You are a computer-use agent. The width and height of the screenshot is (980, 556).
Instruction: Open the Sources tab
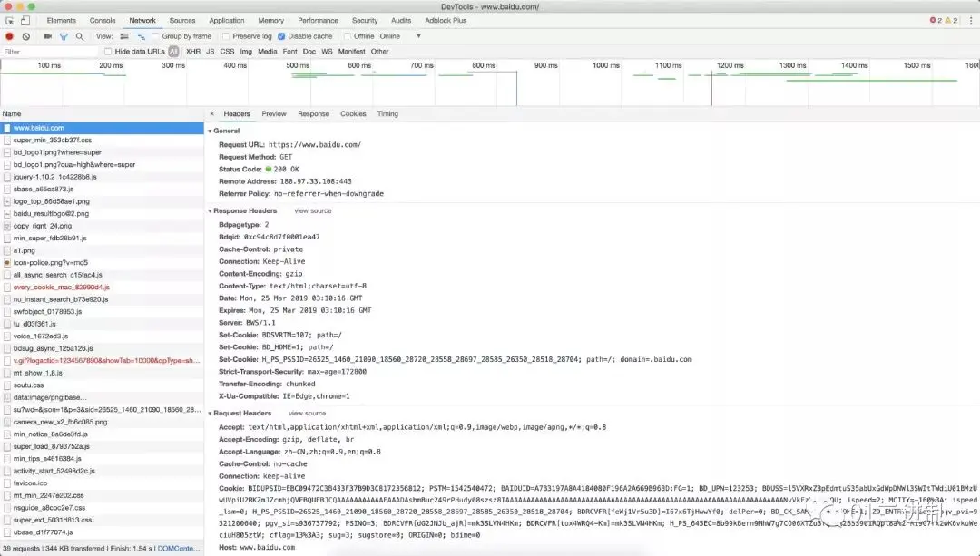click(182, 21)
